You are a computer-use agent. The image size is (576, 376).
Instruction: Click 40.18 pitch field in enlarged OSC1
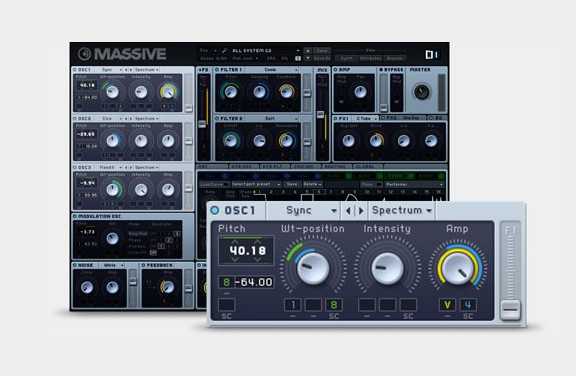[247, 251]
